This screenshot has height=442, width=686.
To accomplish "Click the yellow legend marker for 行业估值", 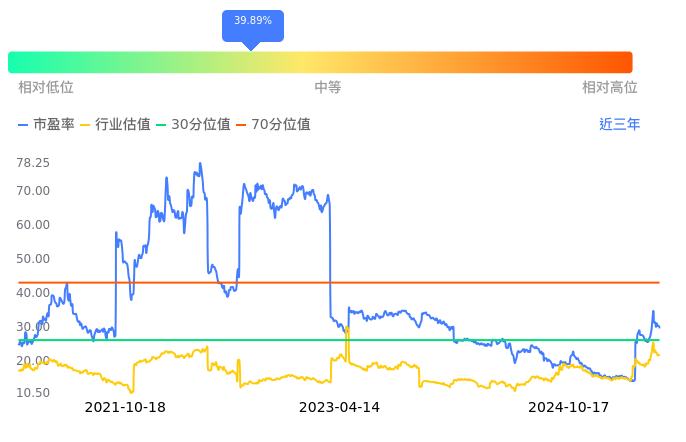I will pyautogui.click(x=85, y=125).
